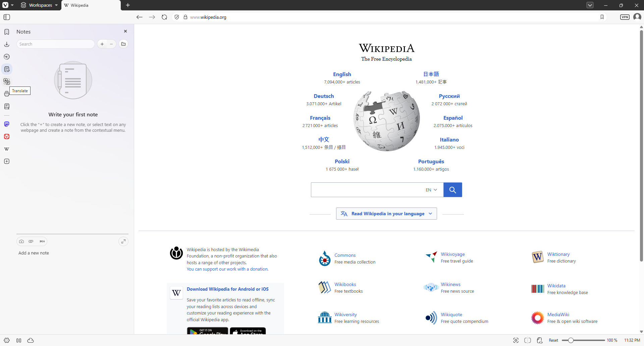Attach a file to the note
Screen dimensions: 644x346
point(31,241)
